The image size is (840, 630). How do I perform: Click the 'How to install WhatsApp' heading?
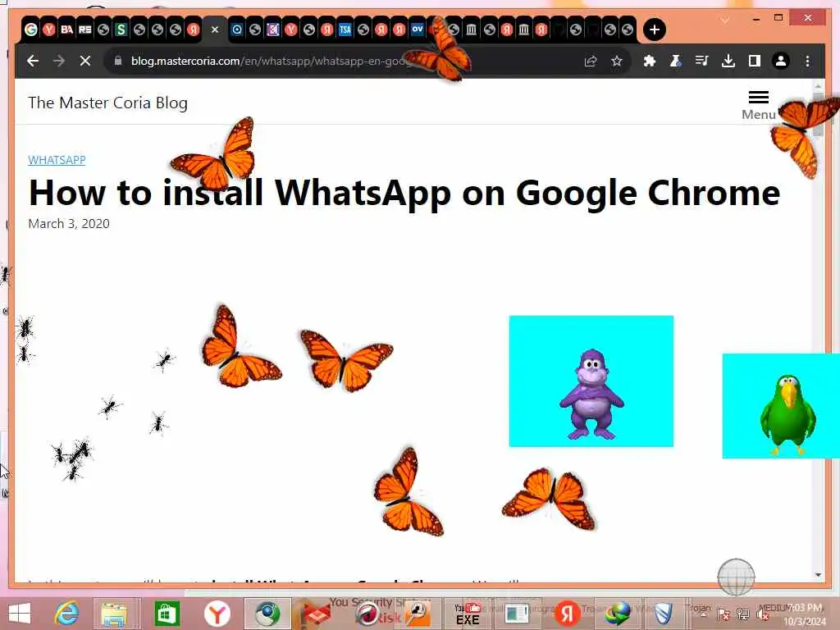404,192
